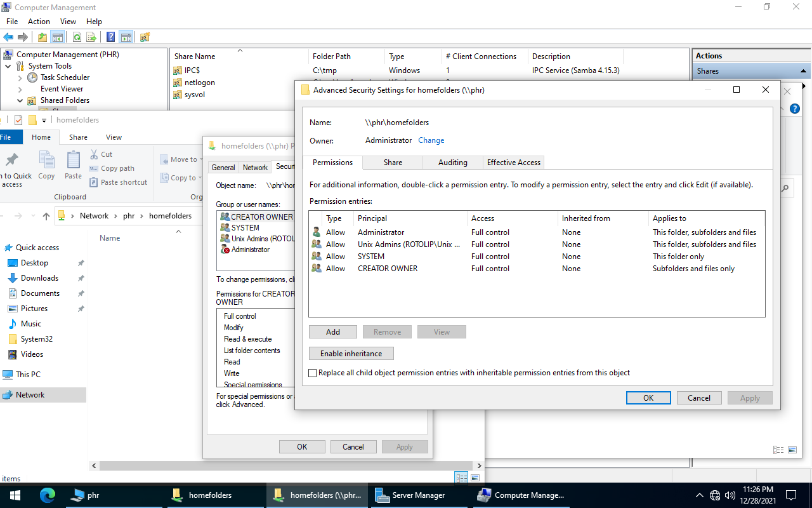Open Help via the blue question mark icon
This screenshot has height=508, width=812.
[x=111, y=37]
